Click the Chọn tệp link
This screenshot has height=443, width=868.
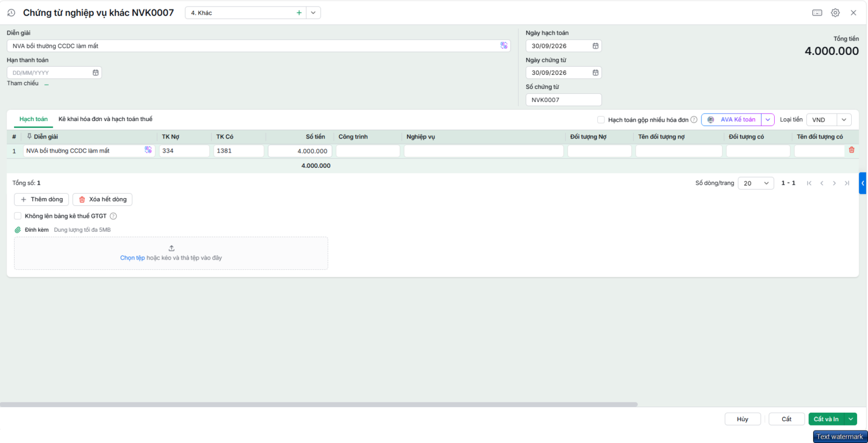click(132, 258)
